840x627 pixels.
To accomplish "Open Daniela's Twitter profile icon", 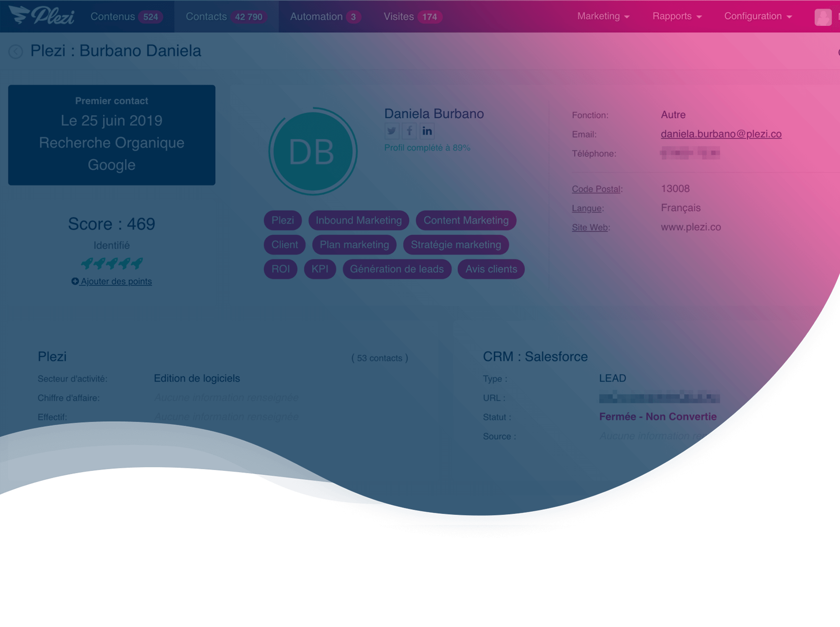I will pyautogui.click(x=392, y=131).
